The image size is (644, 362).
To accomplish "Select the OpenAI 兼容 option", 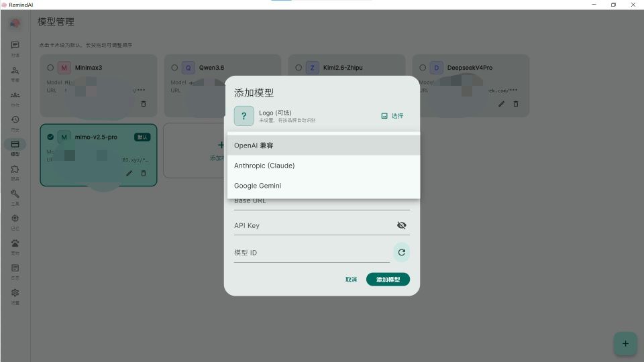I will click(x=323, y=145).
